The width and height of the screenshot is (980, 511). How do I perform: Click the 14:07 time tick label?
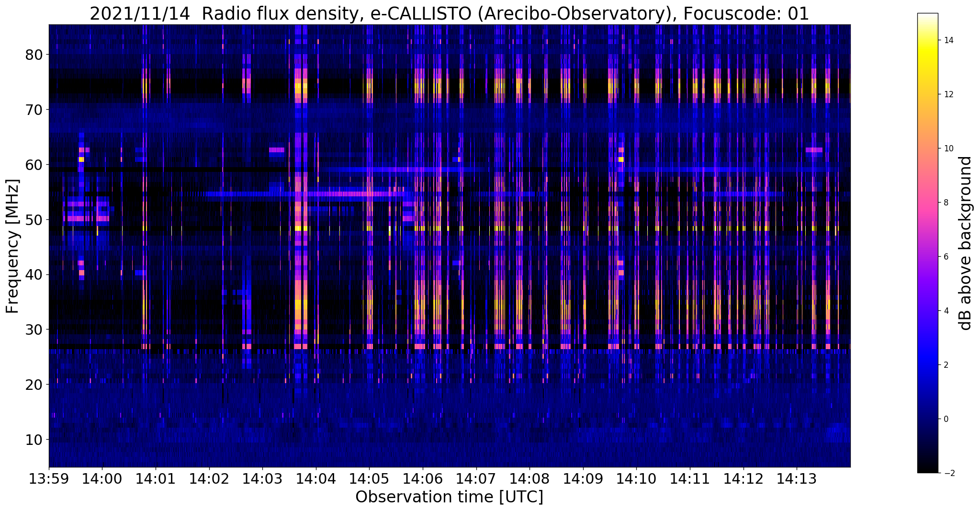click(x=476, y=478)
